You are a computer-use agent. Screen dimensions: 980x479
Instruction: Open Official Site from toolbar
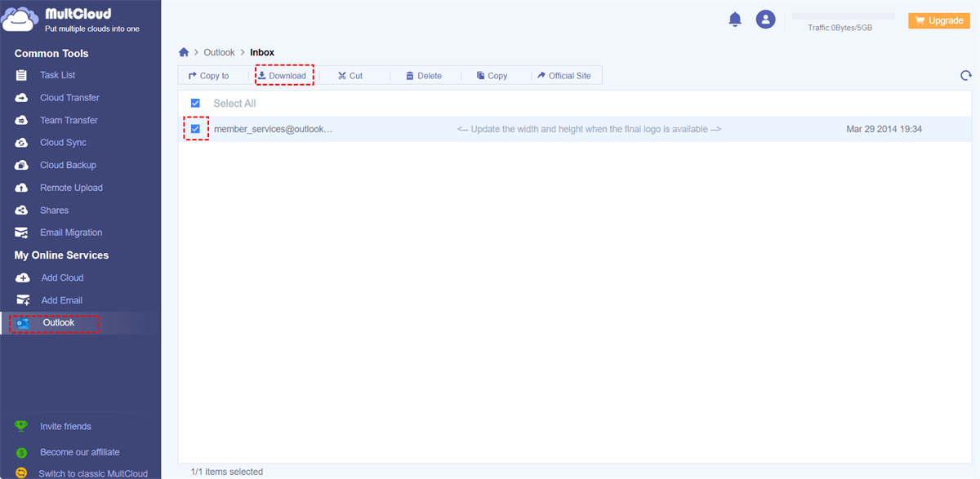click(x=564, y=76)
